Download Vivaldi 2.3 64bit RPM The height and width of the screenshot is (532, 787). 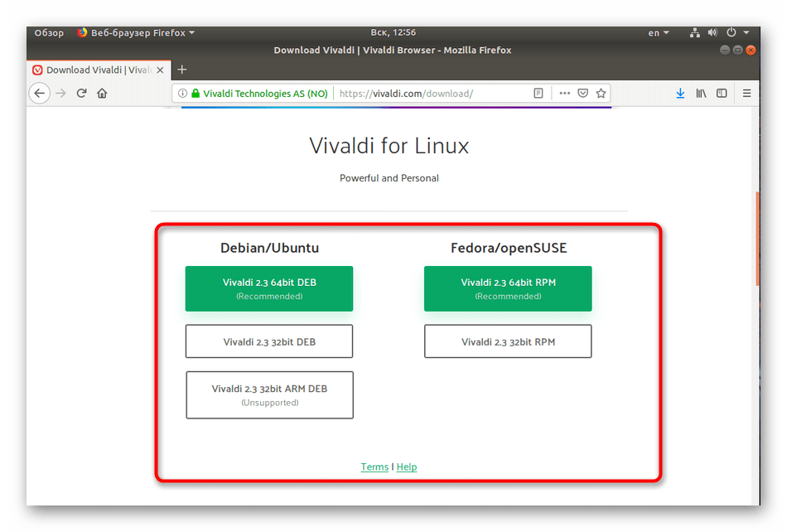coord(508,288)
